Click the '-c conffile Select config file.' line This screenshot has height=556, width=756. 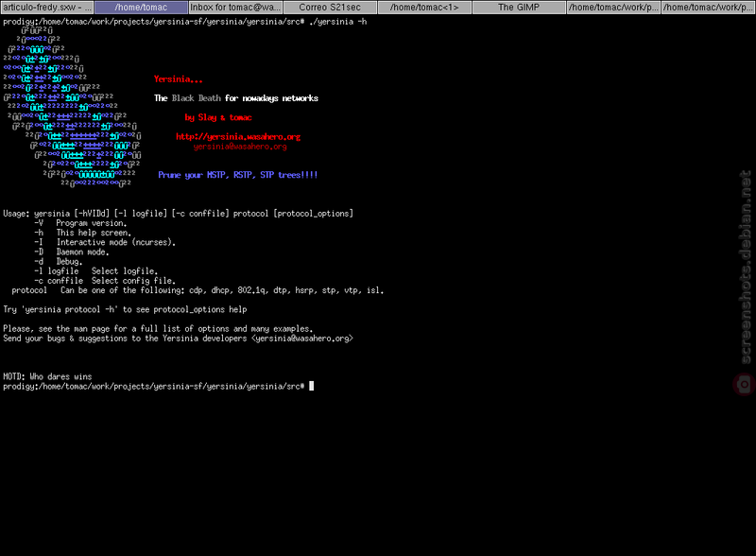tap(105, 281)
